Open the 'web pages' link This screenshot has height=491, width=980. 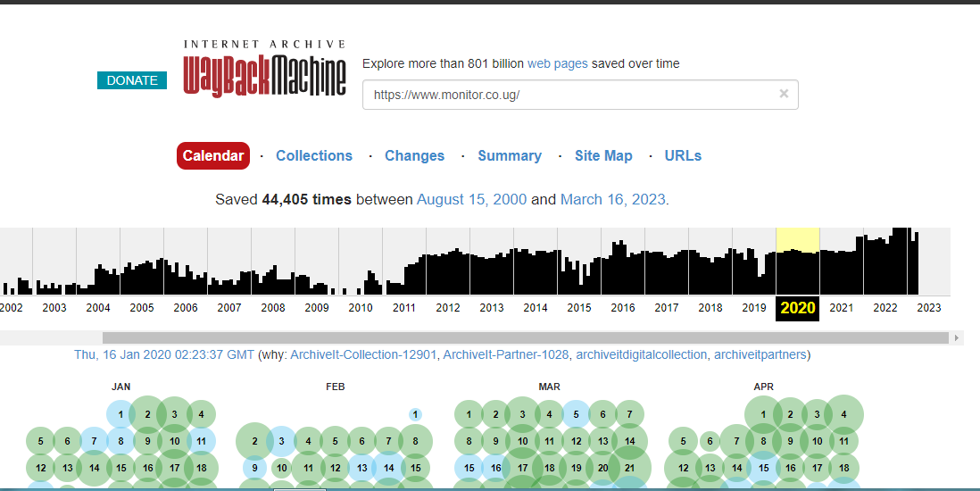pos(558,63)
